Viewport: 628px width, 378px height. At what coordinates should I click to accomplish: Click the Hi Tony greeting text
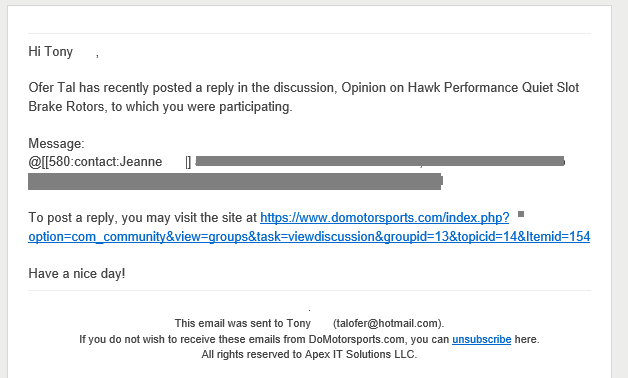click(x=50, y=52)
